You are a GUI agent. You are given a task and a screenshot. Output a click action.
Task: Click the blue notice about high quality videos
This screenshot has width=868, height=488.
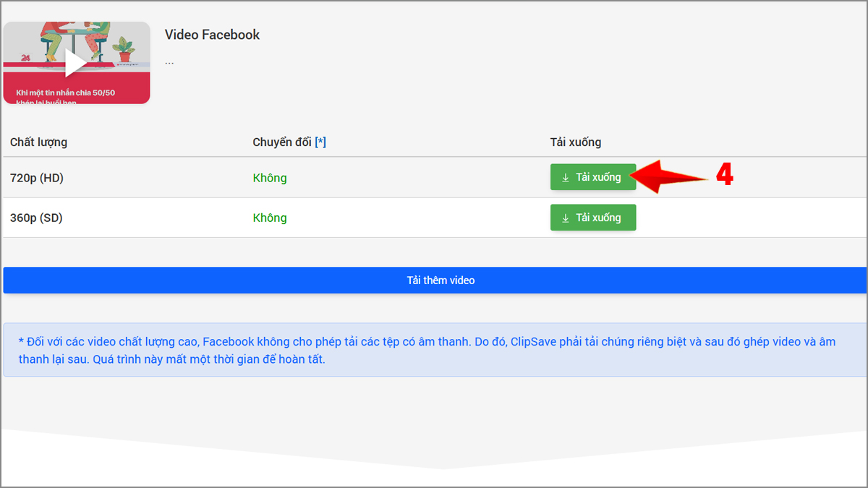[x=434, y=351]
